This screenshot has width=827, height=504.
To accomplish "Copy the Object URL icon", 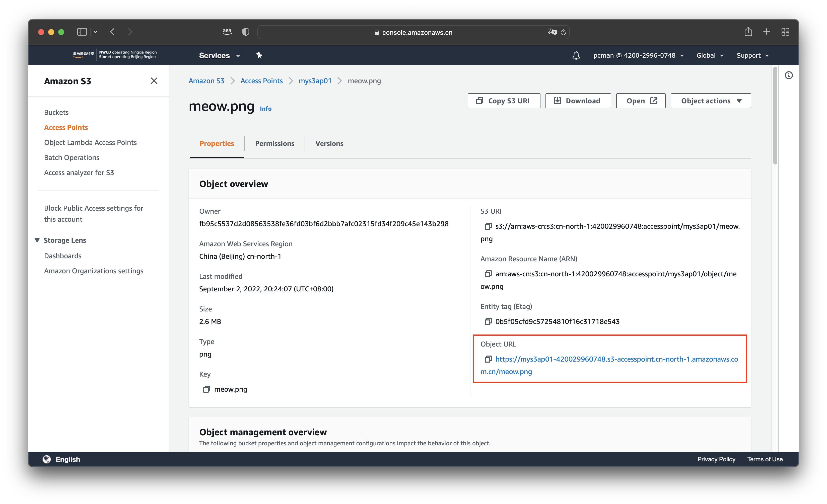I will coord(488,359).
